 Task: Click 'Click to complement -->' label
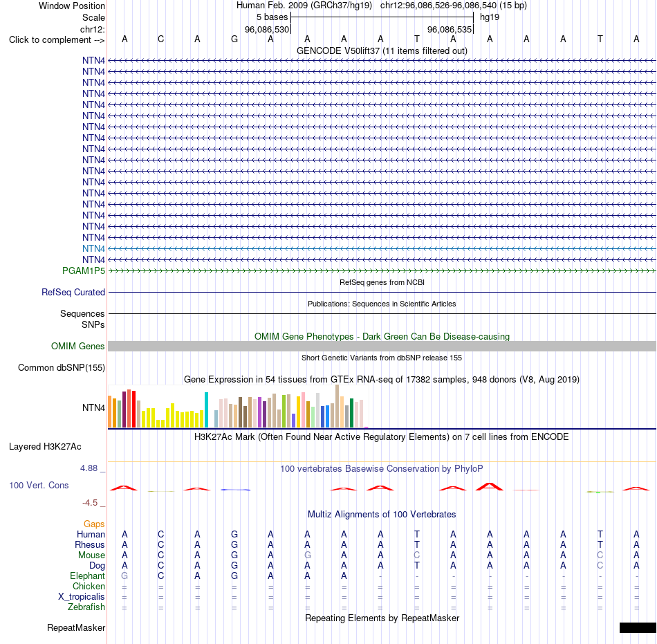click(x=57, y=40)
